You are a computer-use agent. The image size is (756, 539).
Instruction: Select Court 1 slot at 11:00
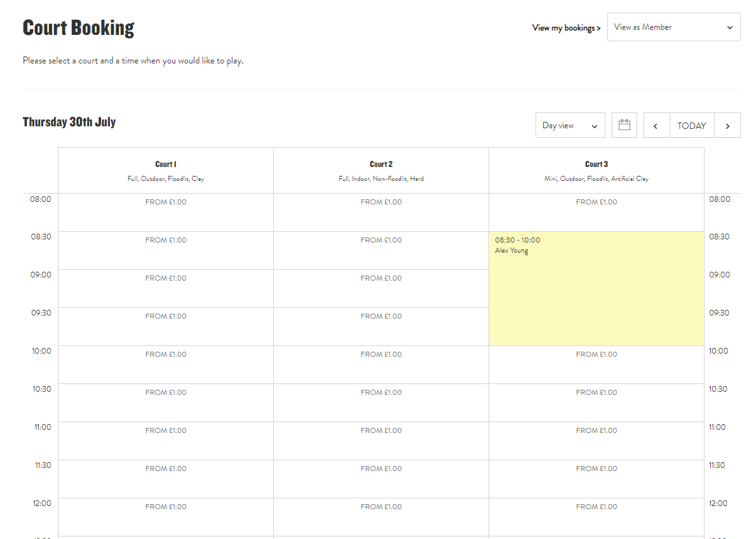point(166,441)
